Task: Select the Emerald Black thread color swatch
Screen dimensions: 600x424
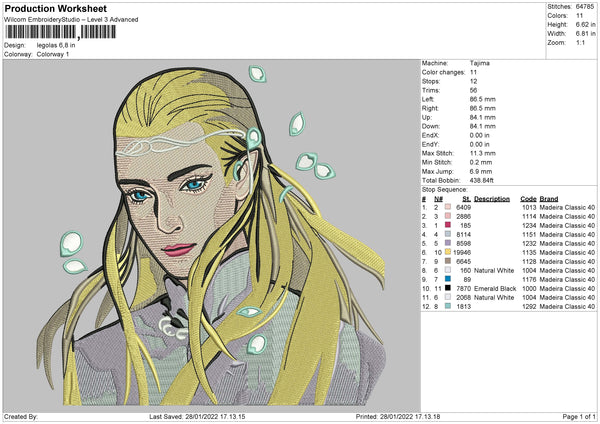Action: pyautogui.click(x=450, y=288)
